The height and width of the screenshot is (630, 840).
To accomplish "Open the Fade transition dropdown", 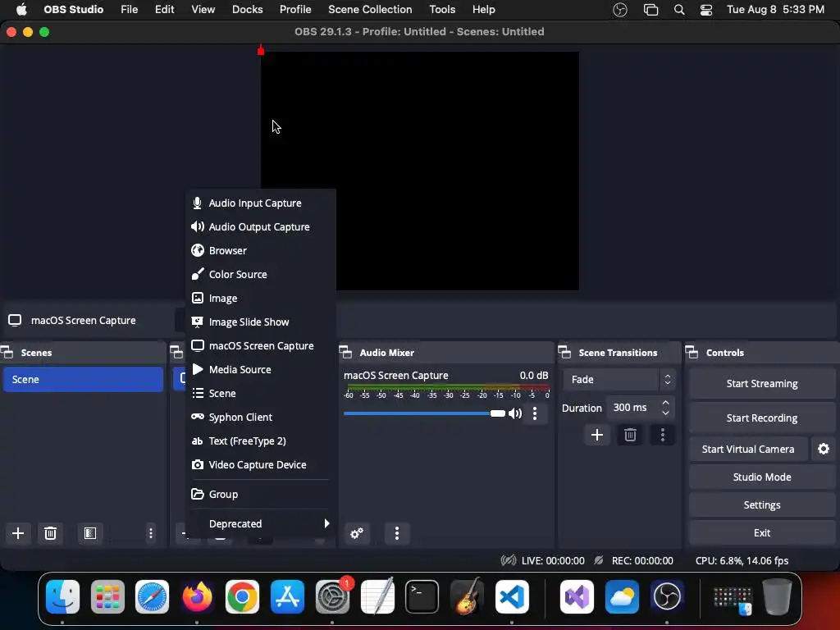I will click(619, 379).
